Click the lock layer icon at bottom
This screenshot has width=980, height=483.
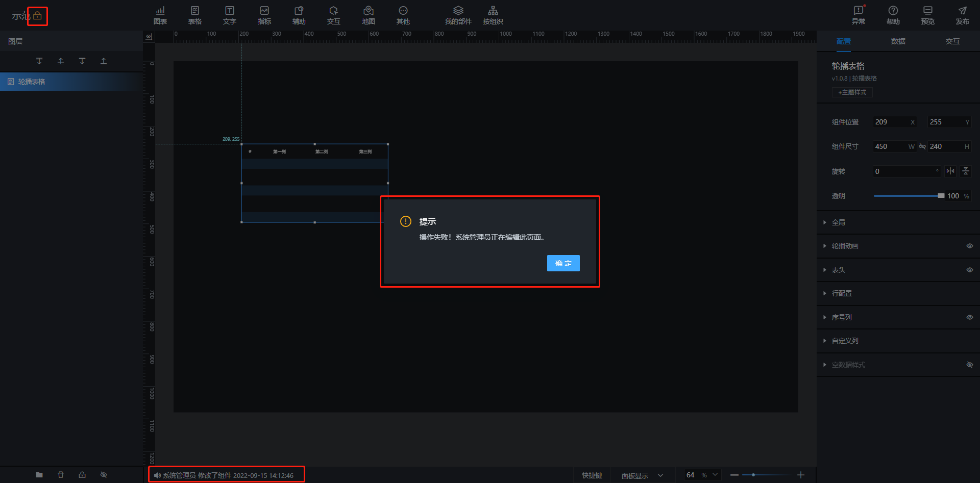click(82, 475)
